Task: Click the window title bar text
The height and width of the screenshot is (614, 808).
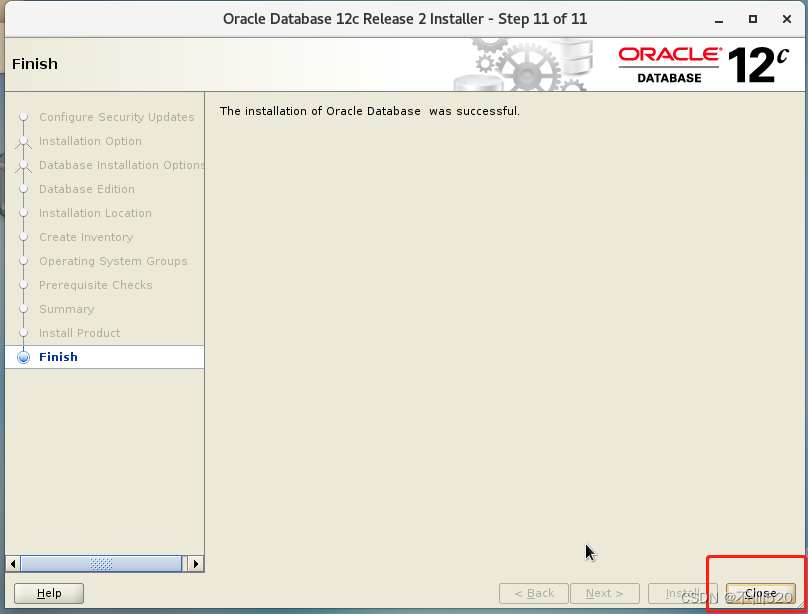Action: (405, 19)
